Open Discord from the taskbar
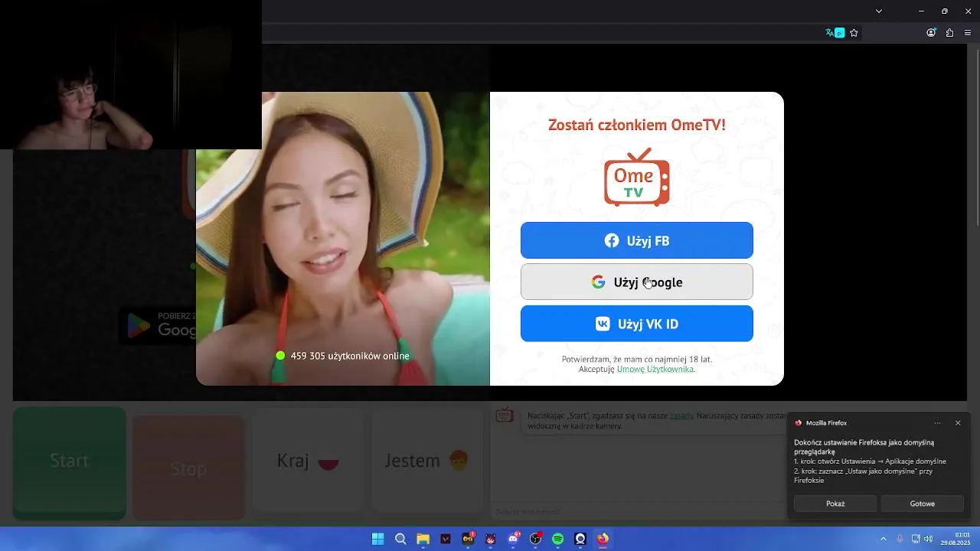980x551 pixels. point(513,539)
